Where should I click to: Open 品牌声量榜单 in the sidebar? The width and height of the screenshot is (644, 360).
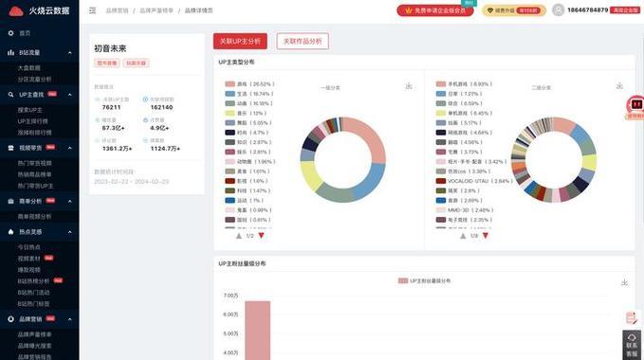tap(34, 334)
